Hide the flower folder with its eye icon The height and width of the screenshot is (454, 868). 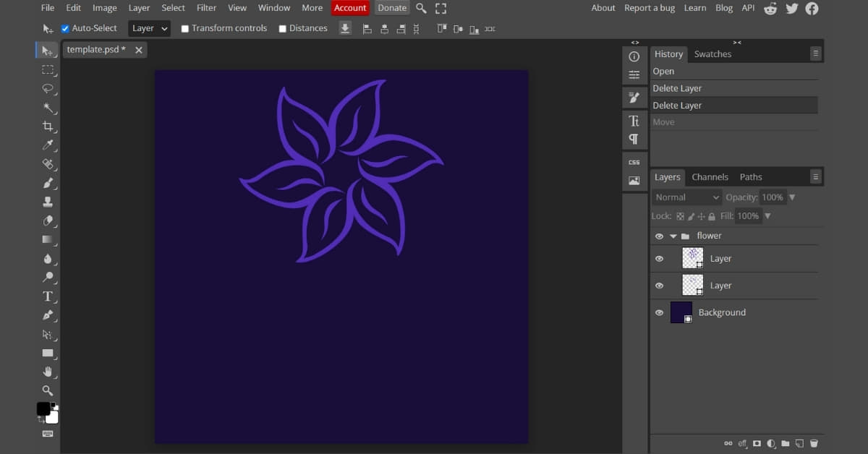pos(659,236)
